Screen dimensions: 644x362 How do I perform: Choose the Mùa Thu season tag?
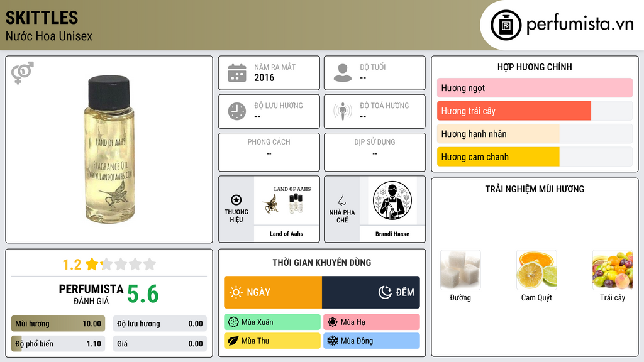click(x=272, y=341)
